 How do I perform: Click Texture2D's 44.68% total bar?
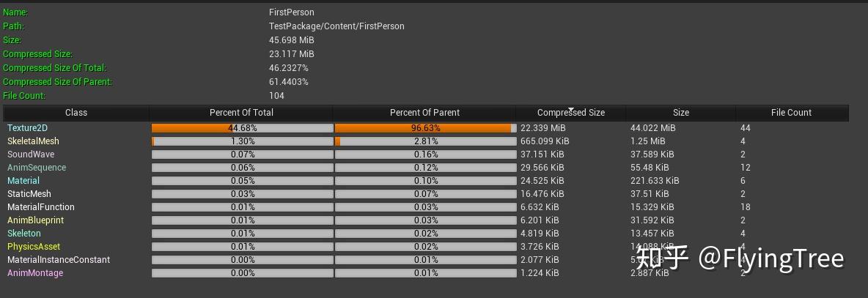point(242,128)
